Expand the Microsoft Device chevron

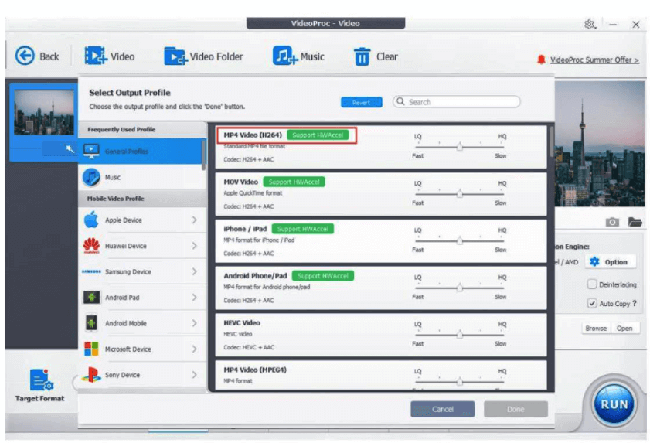[x=194, y=349]
